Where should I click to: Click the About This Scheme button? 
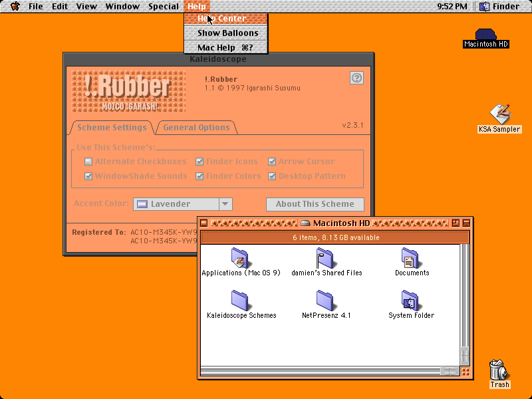[x=315, y=204]
